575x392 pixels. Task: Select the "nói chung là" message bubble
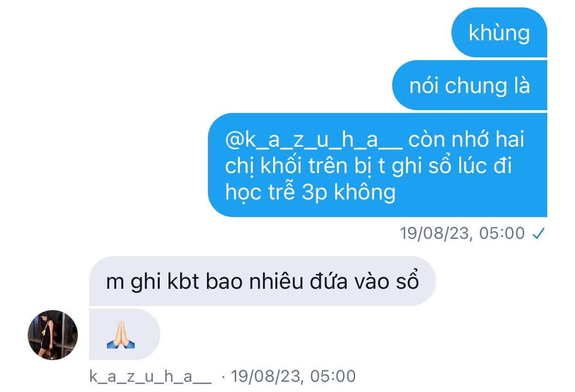469,85
